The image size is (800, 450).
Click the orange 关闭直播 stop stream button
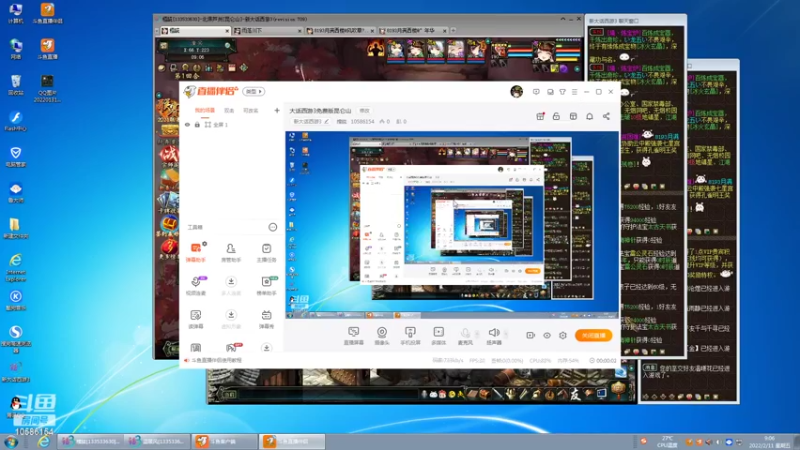[593, 335]
